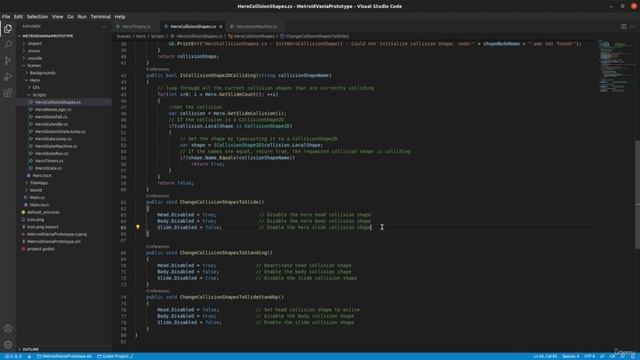Open icon.png file

[x=35, y=220]
